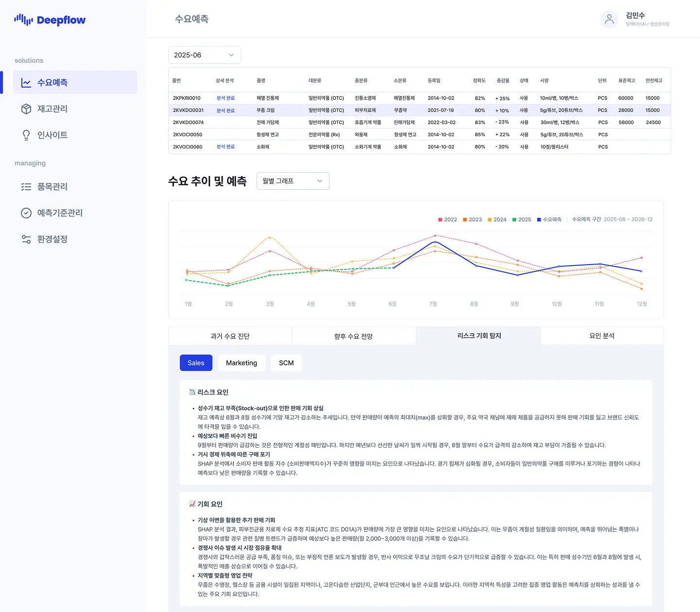The height and width of the screenshot is (612, 700).
Task: Click chevron arrow of 월별 그래프 selector
Action: click(320, 181)
